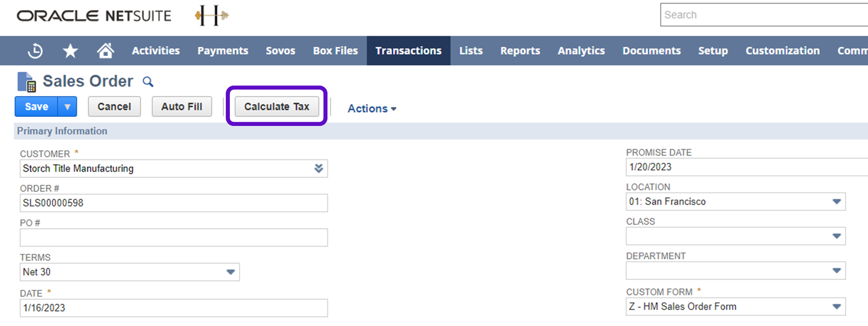Open the Actions menu
Viewport: 868px width, 326px height.
(x=372, y=109)
